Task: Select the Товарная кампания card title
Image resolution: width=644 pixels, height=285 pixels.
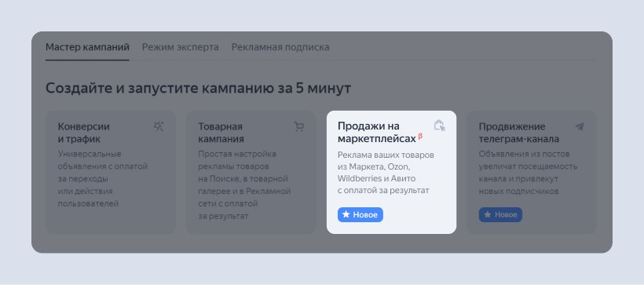Action: point(221,133)
